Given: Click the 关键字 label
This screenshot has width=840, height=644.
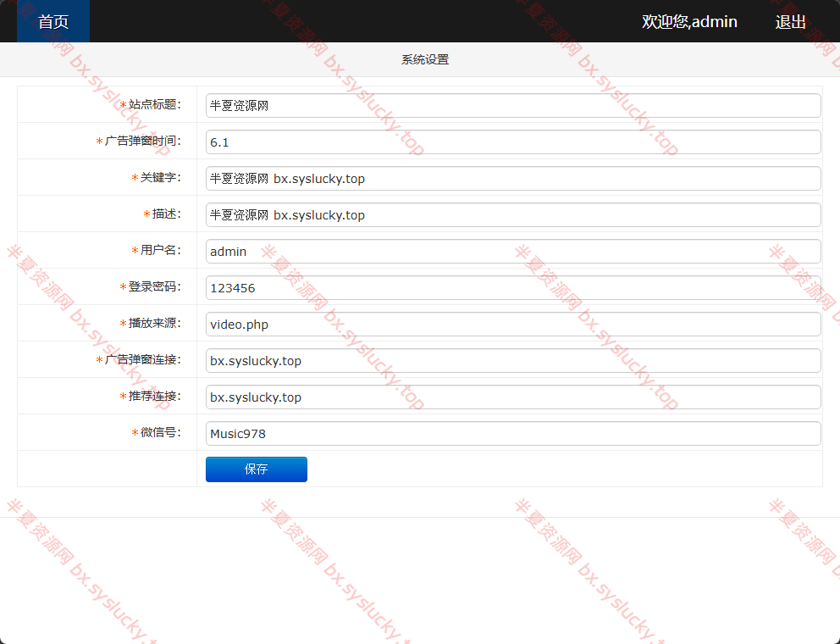Looking at the screenshot, I should click(x=161, y=177).
